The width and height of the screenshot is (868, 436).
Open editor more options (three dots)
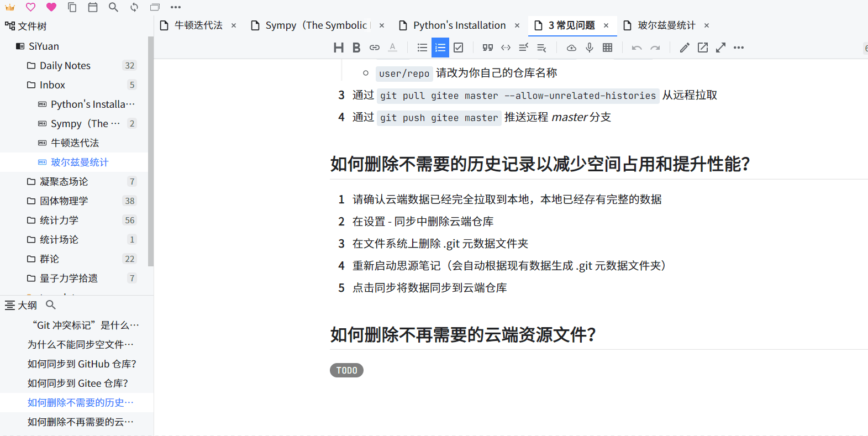coord(739,48)
